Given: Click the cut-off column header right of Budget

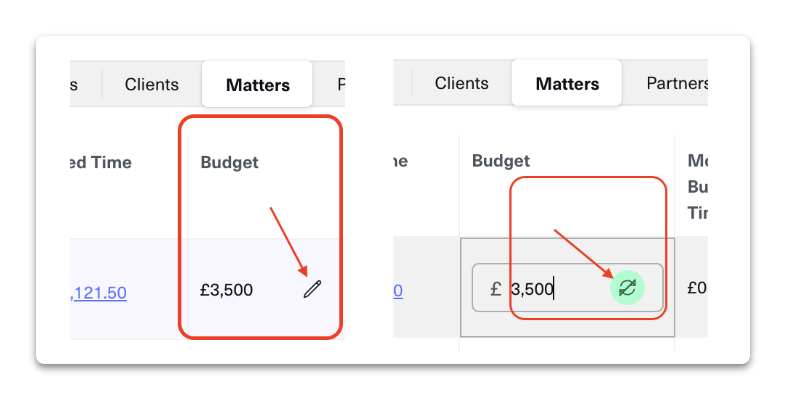Looking at the screenshot, I should pos(697,185).
